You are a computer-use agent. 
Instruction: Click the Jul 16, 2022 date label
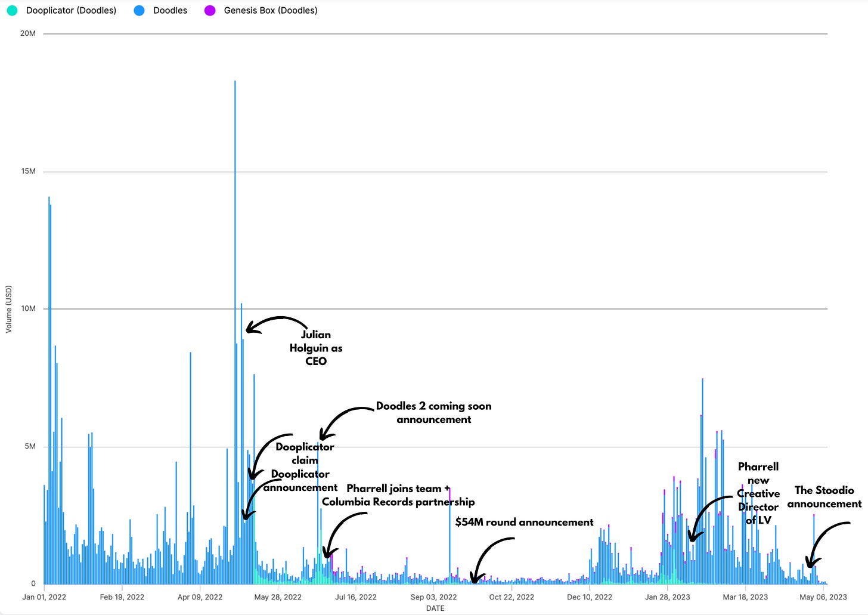tap(356, 597)
